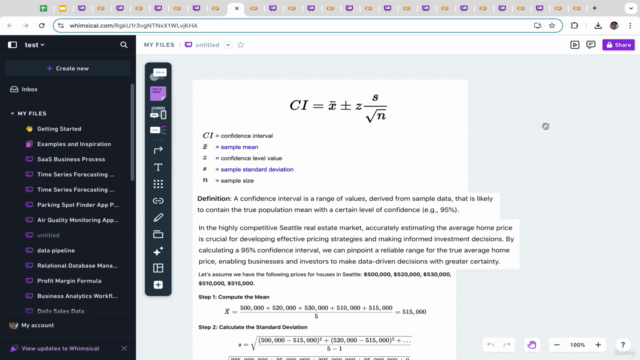640x360 pixels.
Task: Select the sticky note tool
Action: coord(158,93)
